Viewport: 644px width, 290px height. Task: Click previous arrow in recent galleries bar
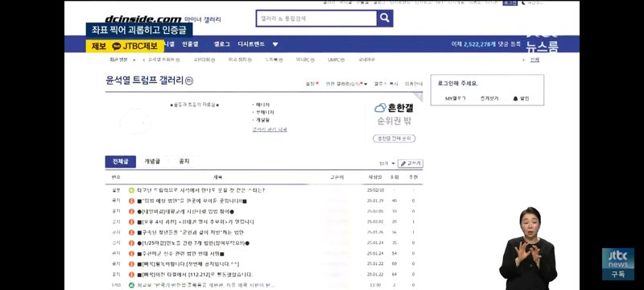point(144,60)
